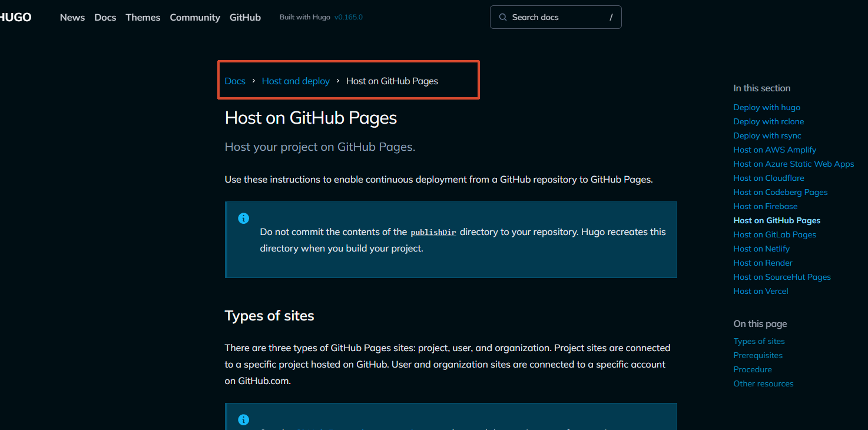Open Docs in the top navigation bar
868x430 pixels.
click(105, 17)
